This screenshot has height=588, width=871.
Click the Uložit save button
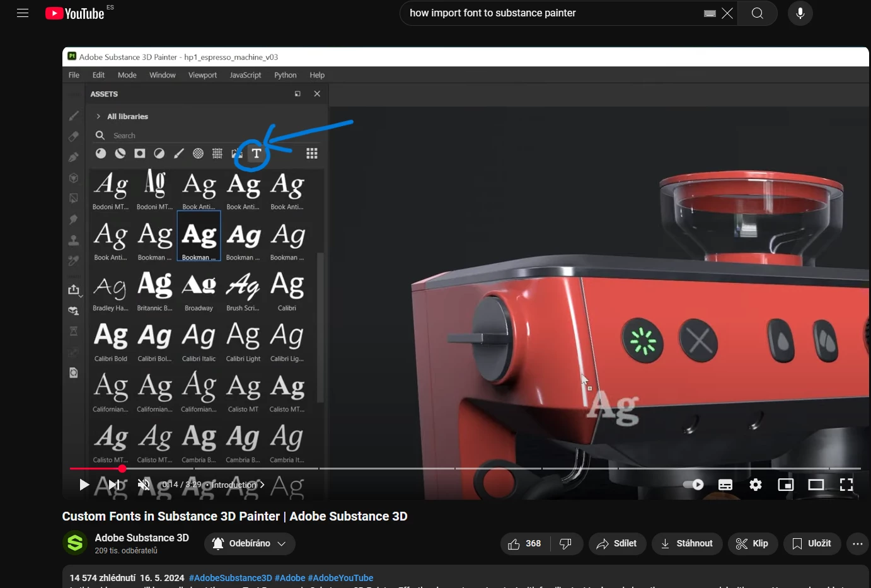[812, 544]
